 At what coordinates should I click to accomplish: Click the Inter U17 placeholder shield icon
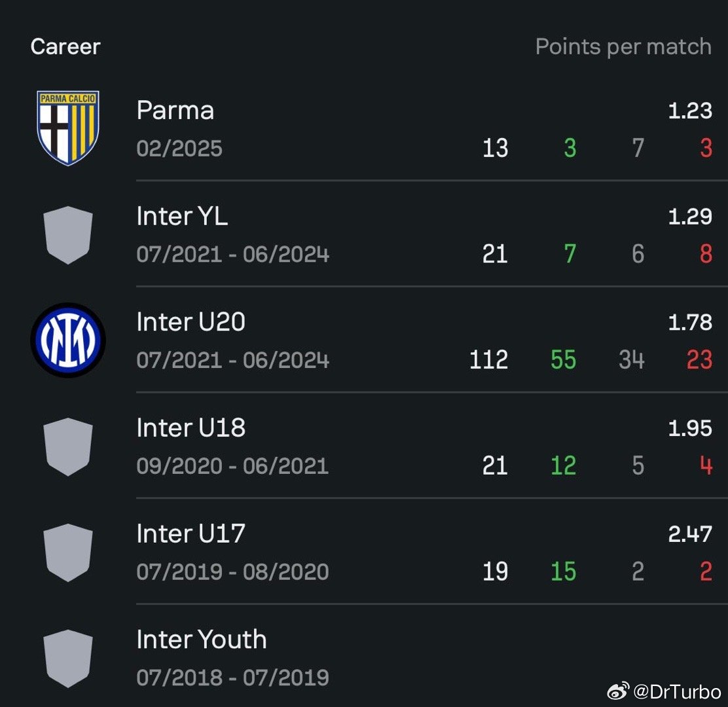(x=68, y=553)
